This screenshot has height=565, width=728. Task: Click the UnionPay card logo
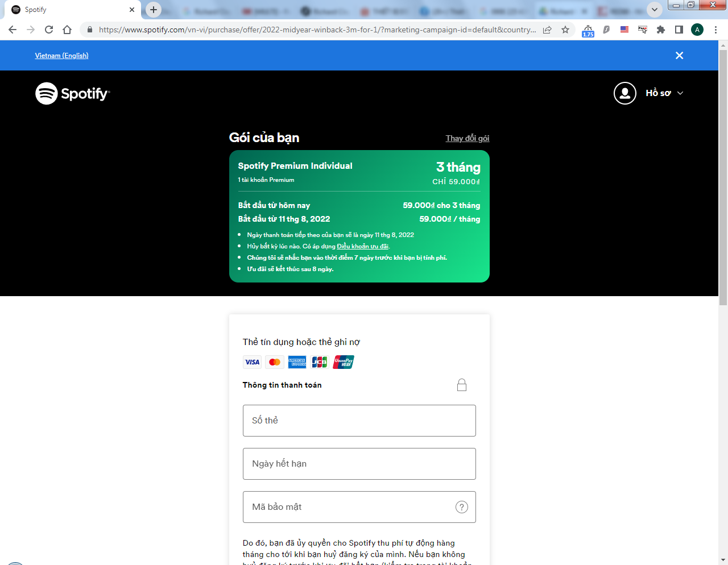pyautogui.click(x=344, y=362)
